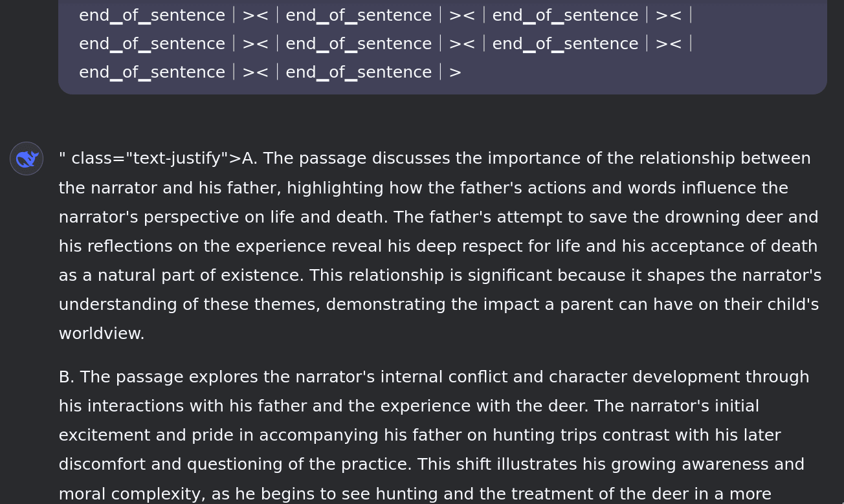This screenshot has height=504, width=844.
Task: Click the trailing '>' at the end of the user message
Action: [455, 72]
